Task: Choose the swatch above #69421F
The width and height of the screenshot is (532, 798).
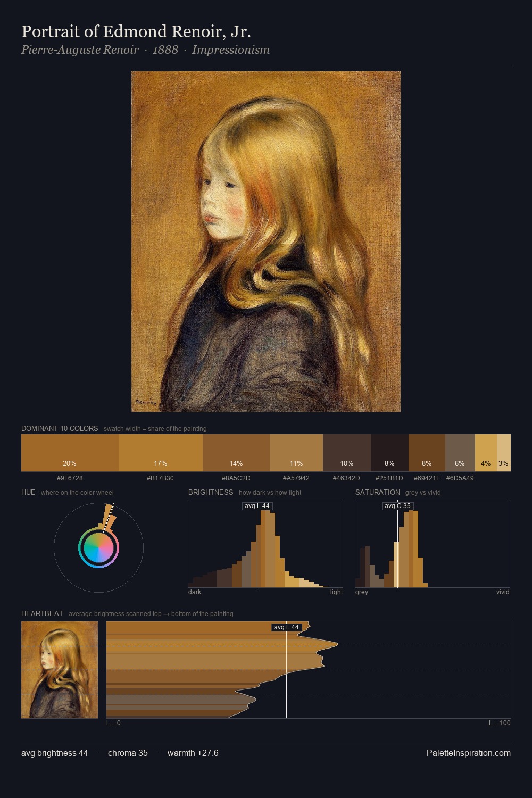Action: [x=427, y=453]
